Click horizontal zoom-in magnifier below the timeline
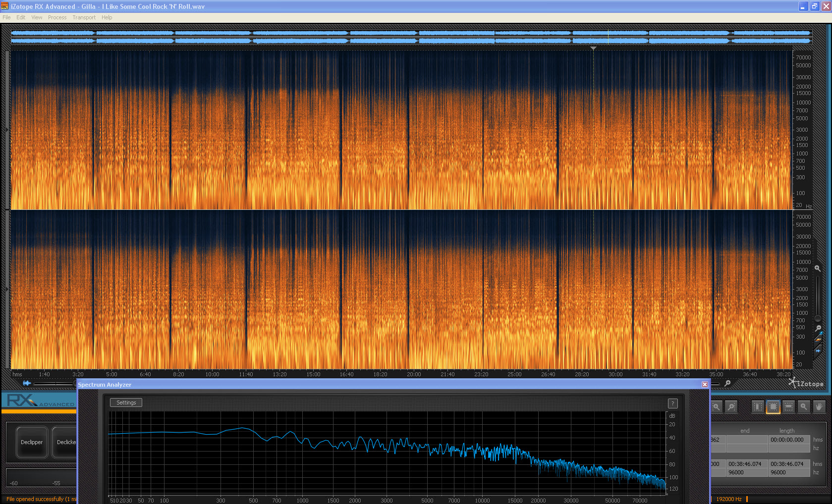Image resolution: width=832 pixels, height=504 pixels. click(x=727, y=383)
